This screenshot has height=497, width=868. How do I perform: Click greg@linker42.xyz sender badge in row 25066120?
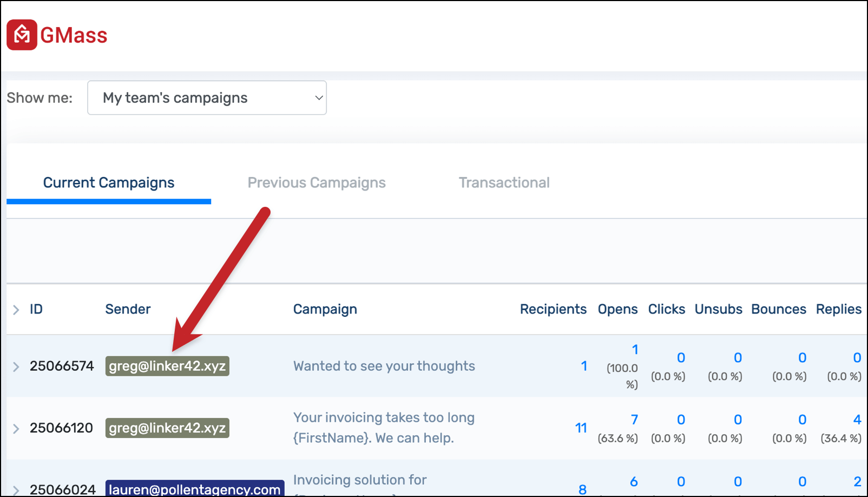pos(167,428)
